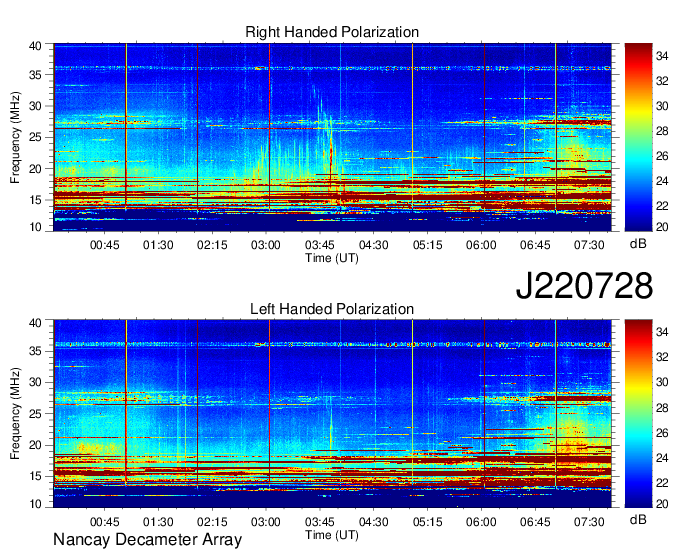Screen dimensions: 680x552
Task: Click the 24 value on the lower color bar
Action: pos(662,457)
